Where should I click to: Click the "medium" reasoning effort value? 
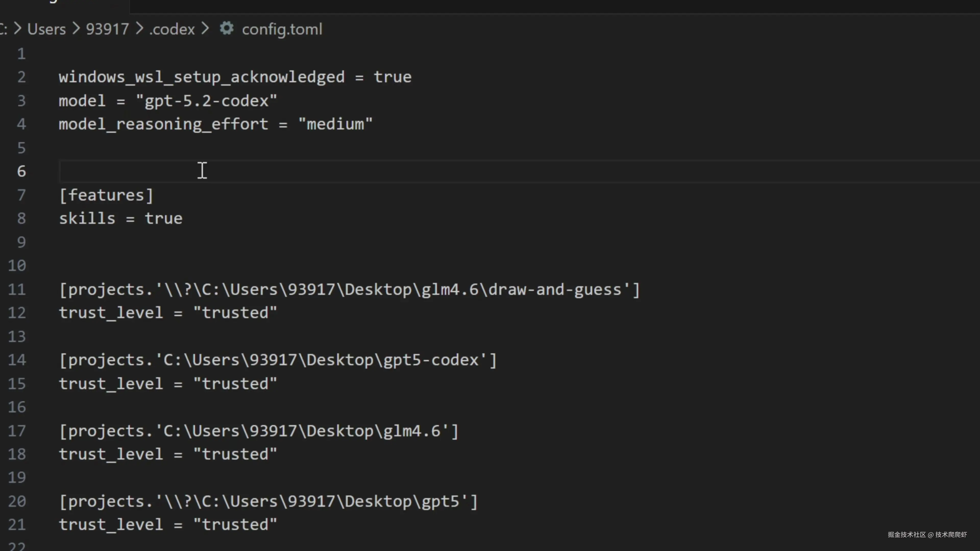335,124
